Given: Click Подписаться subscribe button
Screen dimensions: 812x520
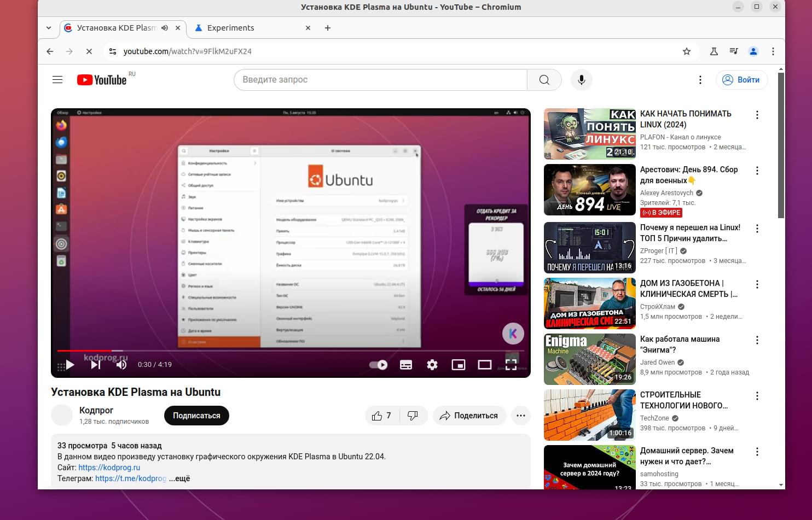Looking at the screenshot, I should [x=196, y=416].
